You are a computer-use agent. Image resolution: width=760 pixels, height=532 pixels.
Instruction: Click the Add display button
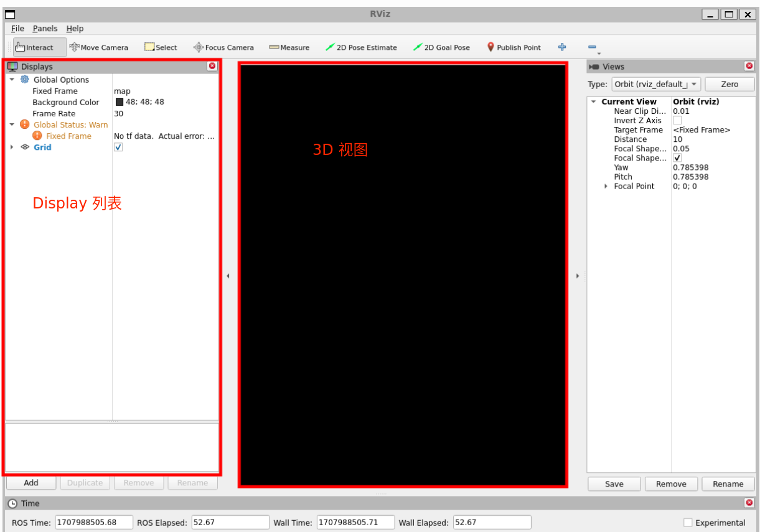pos(31,483)
